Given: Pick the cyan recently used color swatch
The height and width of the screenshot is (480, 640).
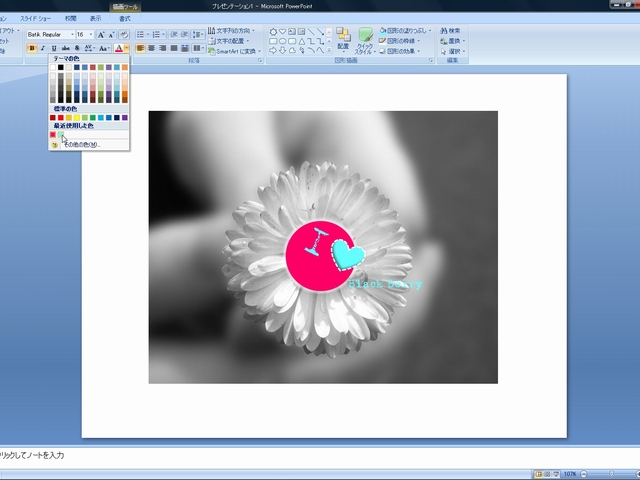Looking at the screenshot, I should tap(62, 134).
